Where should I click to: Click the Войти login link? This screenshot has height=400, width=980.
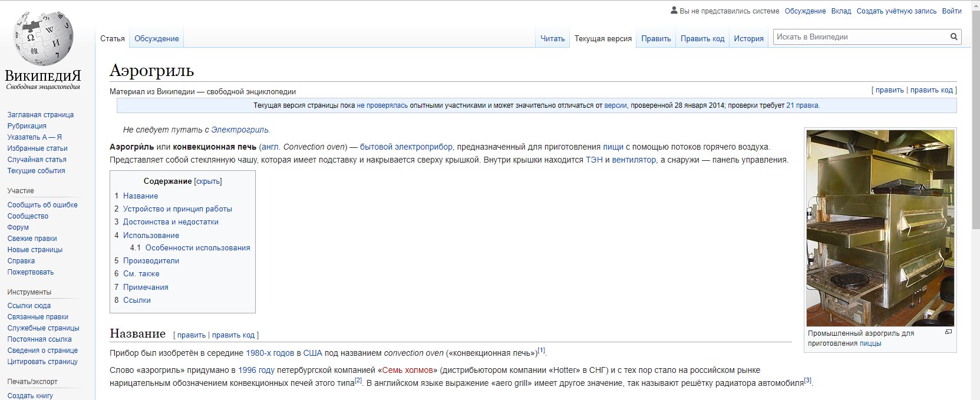point(952,11)
